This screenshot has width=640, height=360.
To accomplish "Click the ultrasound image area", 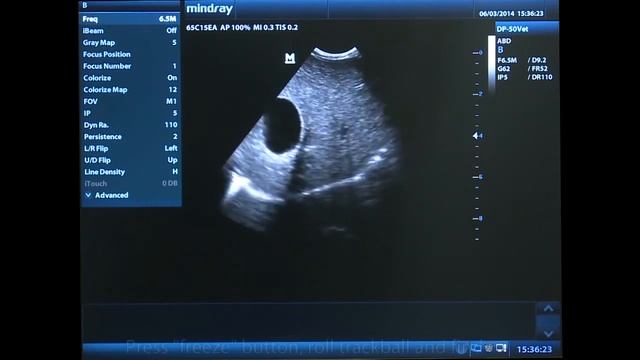I will point(312,141).
